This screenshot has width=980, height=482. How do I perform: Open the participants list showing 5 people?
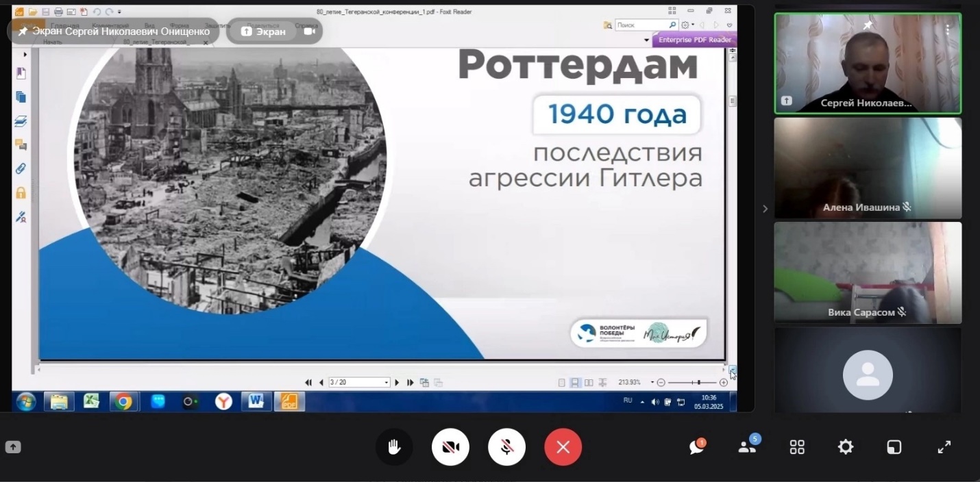(x=748, y=447)
